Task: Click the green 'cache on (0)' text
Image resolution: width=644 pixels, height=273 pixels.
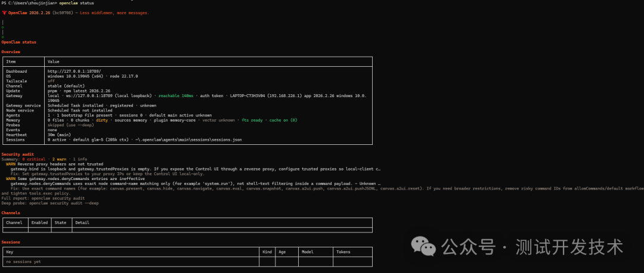Action: pos(283,120)
